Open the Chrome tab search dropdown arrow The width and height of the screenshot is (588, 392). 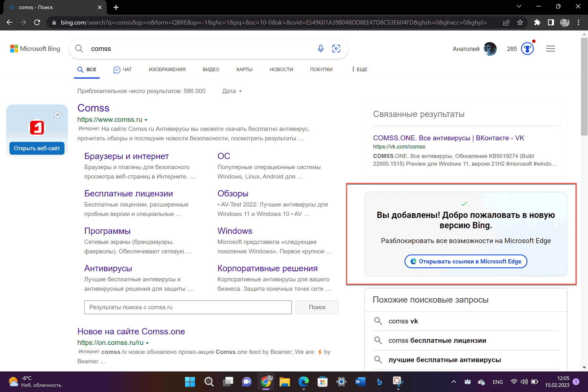click(x=519, y=7)
